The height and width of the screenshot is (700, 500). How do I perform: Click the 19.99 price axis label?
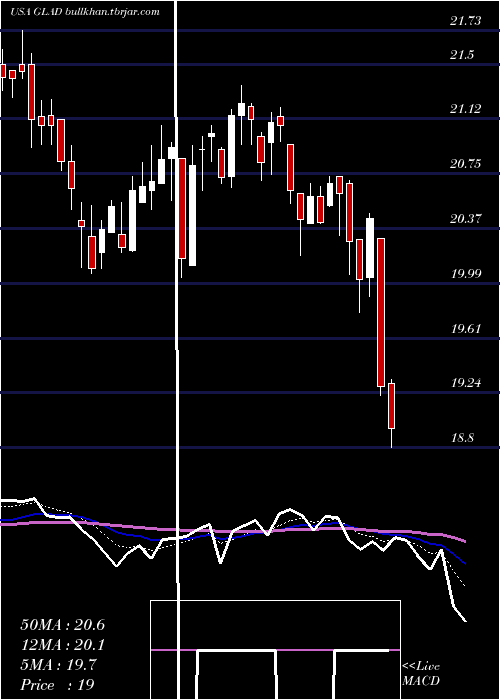[x=466, y=274]
